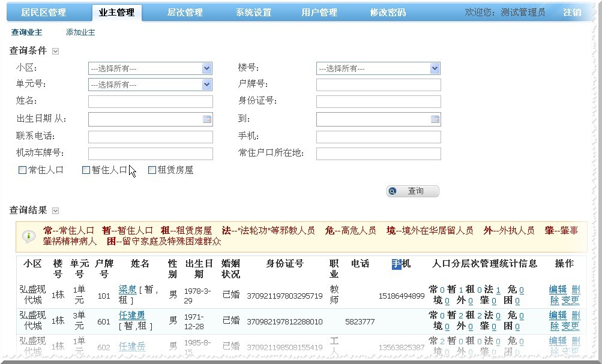Collapse the 查询条件 section
The image size is (602, 364).
pyautogui.click(x=56, y=52)
